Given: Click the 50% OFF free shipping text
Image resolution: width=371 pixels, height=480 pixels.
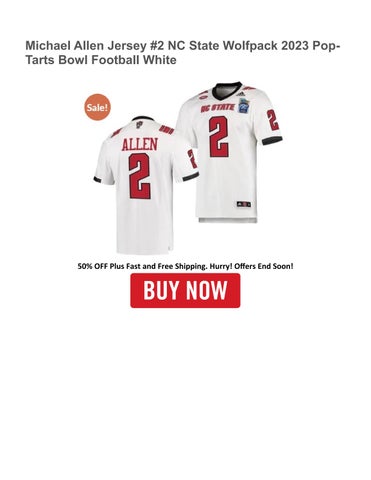Looking at the screenshot, I should click(x=185, y=266).
